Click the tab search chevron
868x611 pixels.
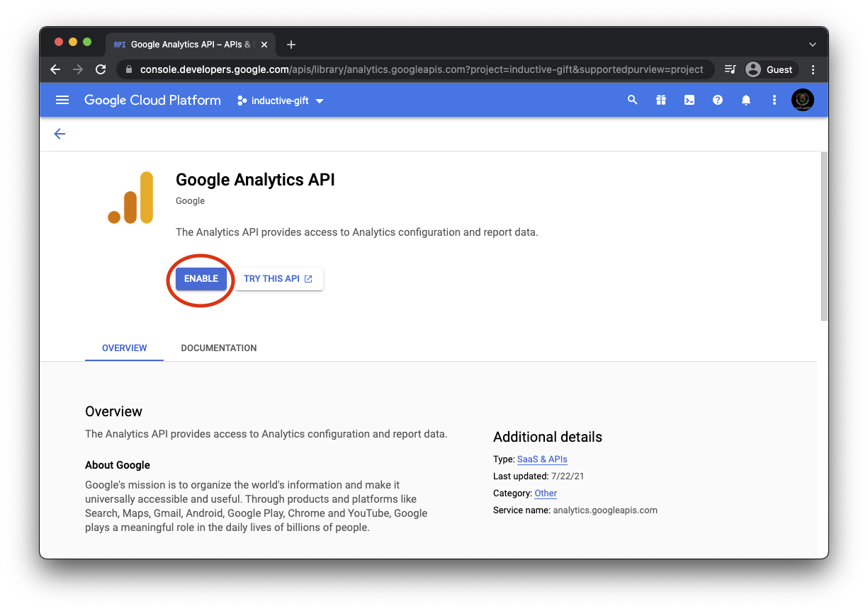coord(813,45)
